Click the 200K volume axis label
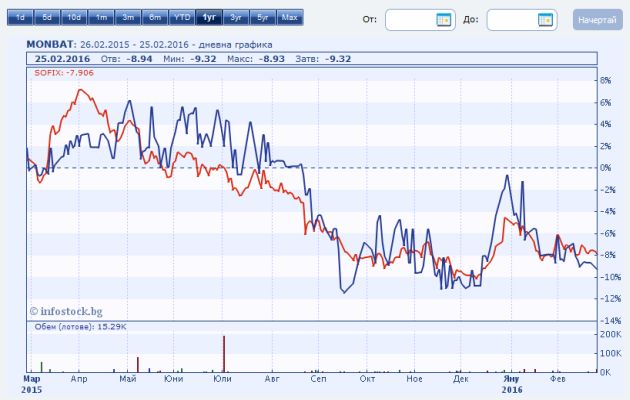 tap(610, 334)
